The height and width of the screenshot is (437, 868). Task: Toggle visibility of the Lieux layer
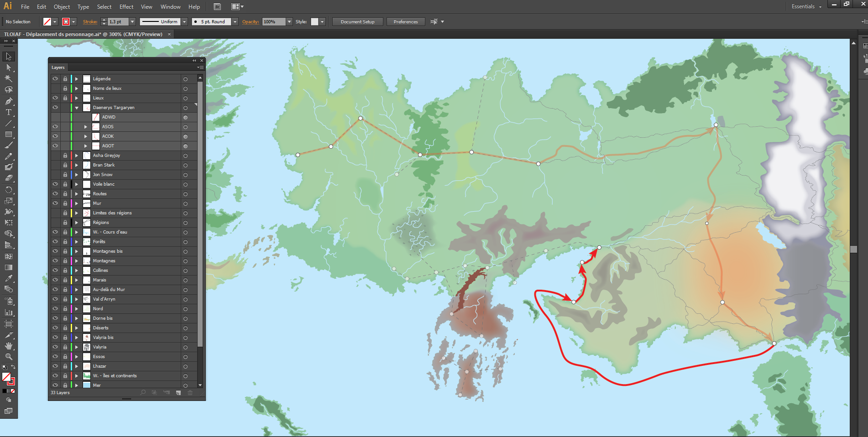pos(55,98)
